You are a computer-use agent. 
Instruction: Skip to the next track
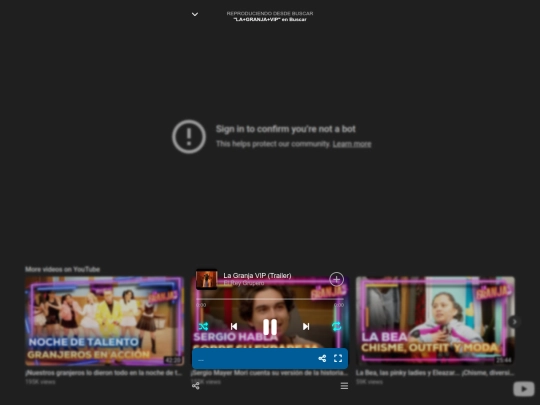click(x=306, y=326)
